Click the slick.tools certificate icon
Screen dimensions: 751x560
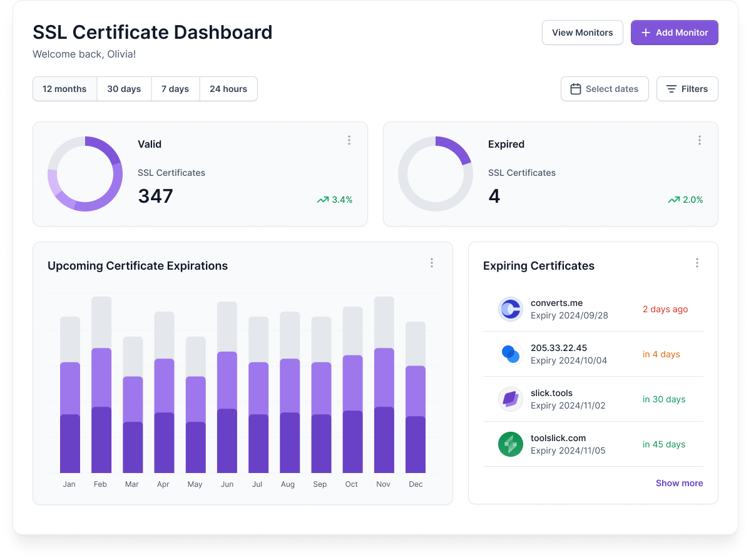511,399
